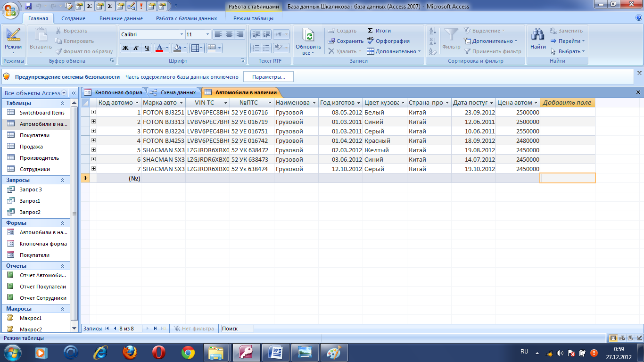Open the Марка авто column filter arrow
This screenshot has width=644, height=362.
click(x=182, y=103)
